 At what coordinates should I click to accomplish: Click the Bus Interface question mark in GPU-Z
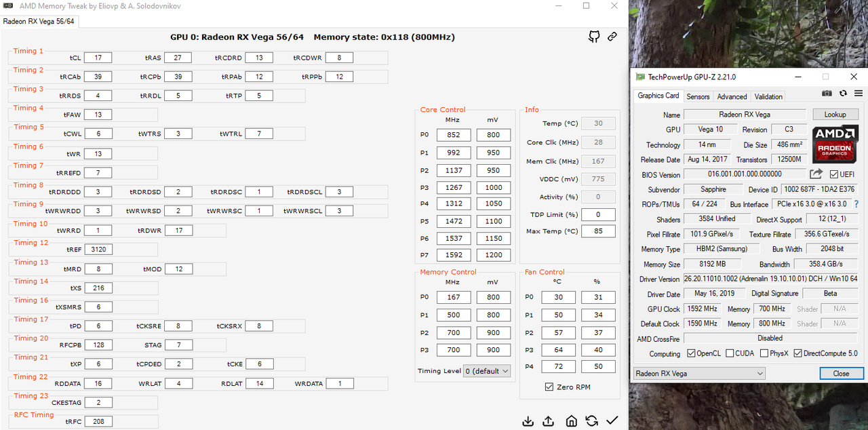(856, 204)
